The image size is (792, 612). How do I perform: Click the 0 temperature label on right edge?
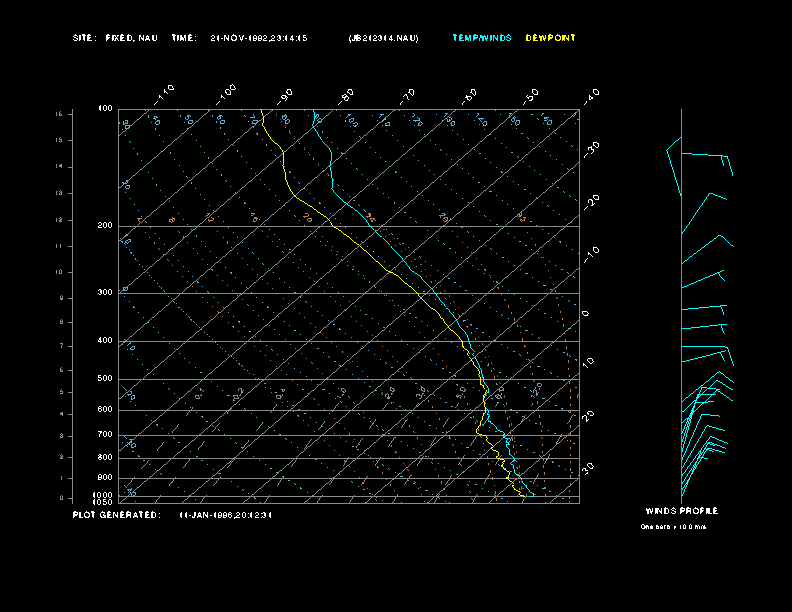[x=586, y=313]
